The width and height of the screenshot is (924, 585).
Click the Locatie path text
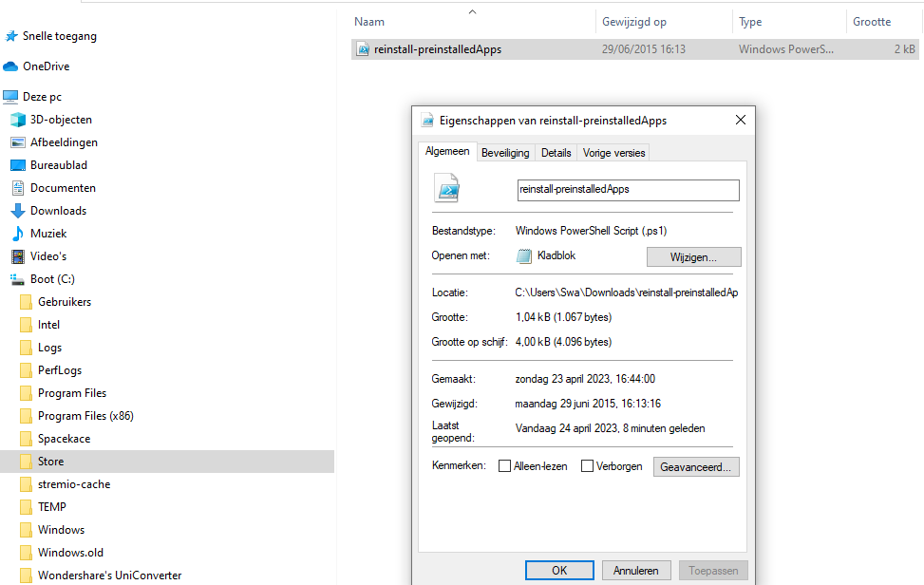coord(627,292)
